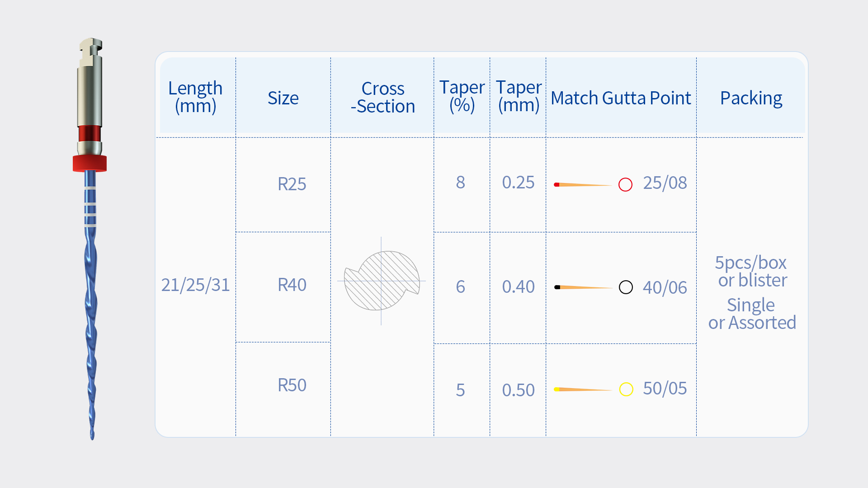
Task: Click the 21/25/31 length value
Action: (x=195, y=285)
